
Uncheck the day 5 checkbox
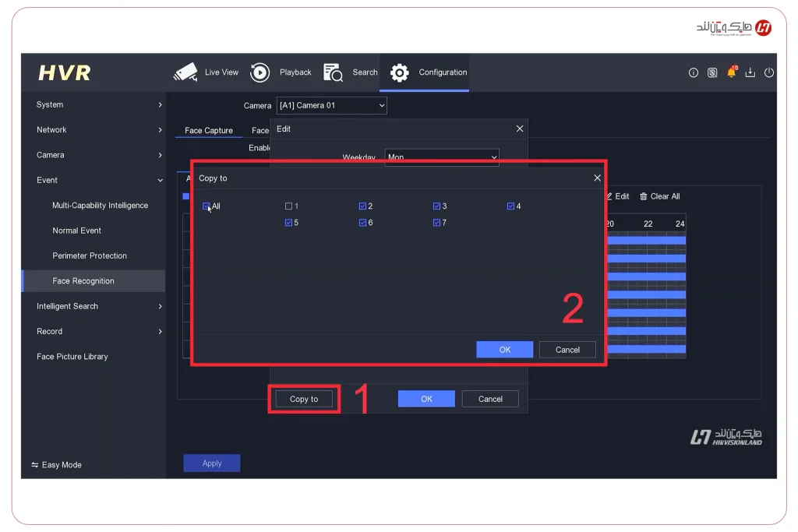[289, 223]
